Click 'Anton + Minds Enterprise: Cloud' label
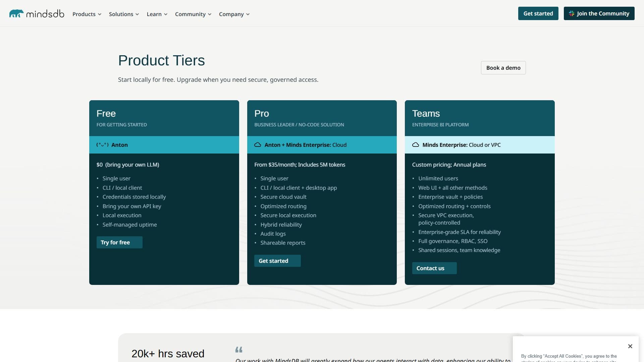This screenshot has height=362, width=644. click(306, 145)
